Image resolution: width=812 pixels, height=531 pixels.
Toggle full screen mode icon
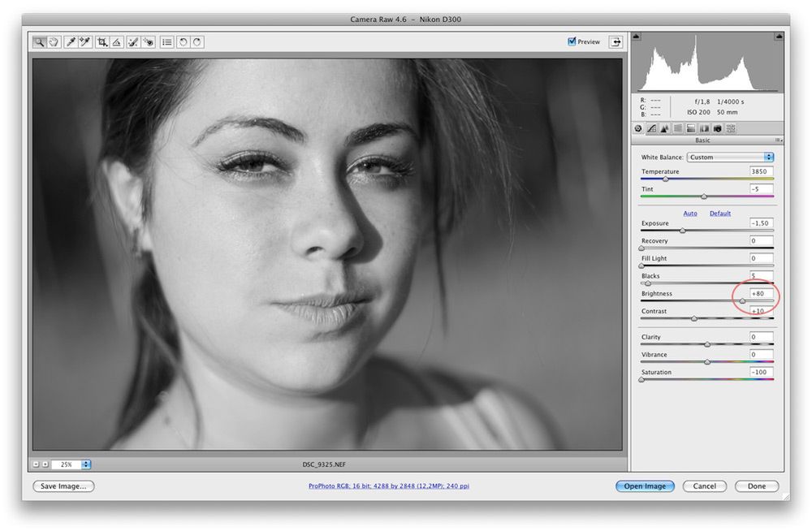click(x=615, y=42)
